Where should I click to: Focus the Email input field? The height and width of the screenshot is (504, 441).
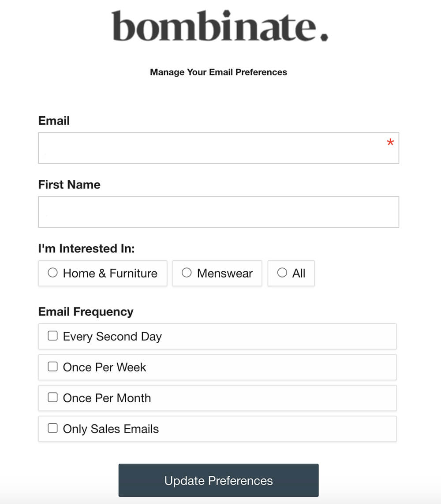[x=212, y=148]
